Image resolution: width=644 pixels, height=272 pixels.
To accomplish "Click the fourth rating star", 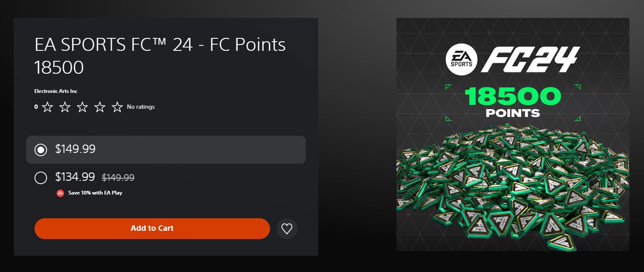I will pos(100,107).
